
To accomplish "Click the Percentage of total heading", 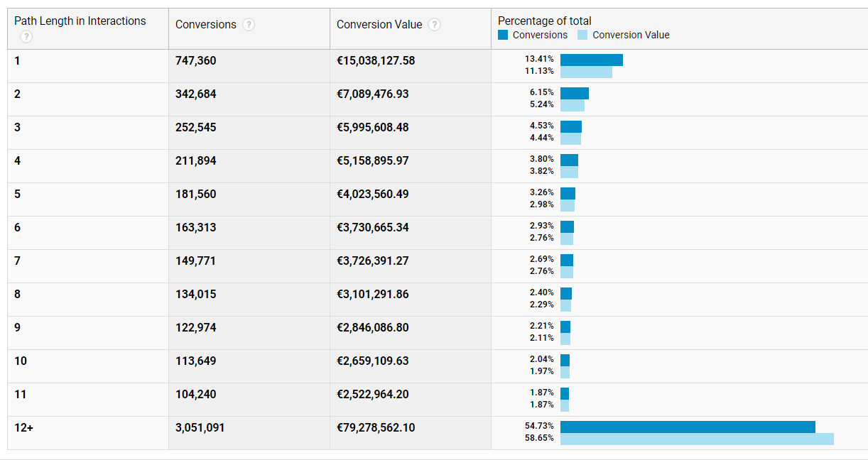I will click(x=544, y=21).
